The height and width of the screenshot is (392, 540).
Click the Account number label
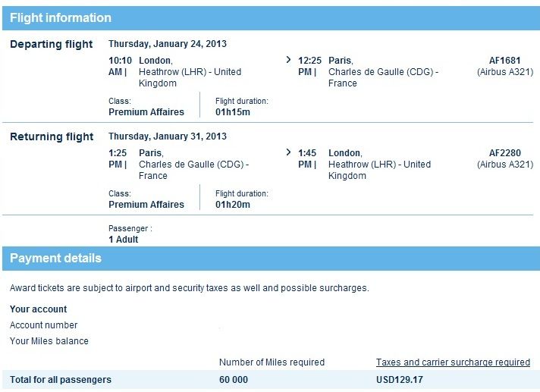(x=44, y=325)
